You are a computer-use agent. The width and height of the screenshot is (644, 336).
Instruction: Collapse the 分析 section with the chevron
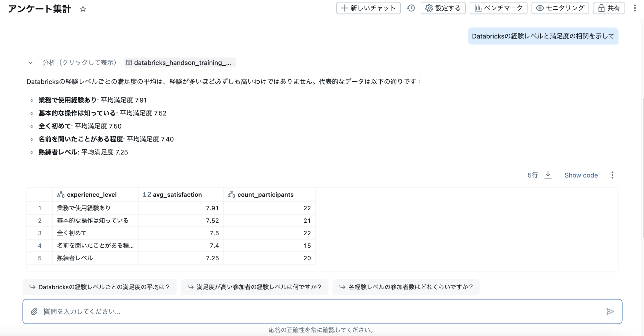(x=30, y=63)
